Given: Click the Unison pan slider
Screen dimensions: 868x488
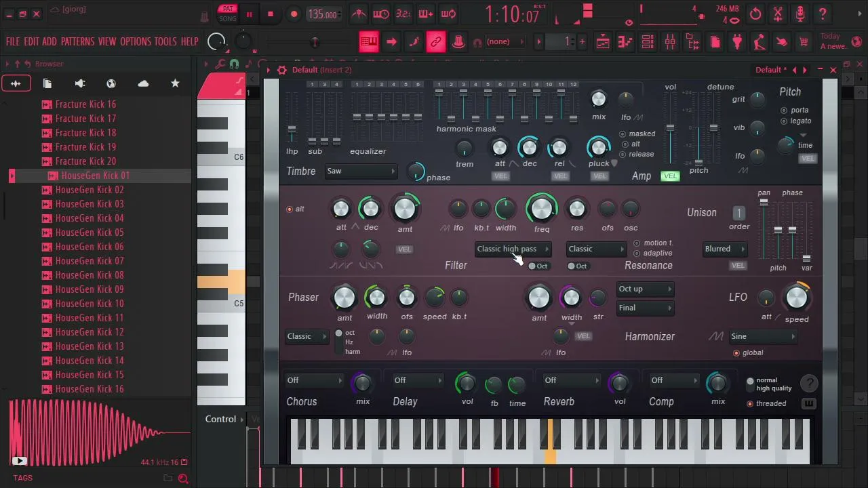Looking at the screenshot, I should point(764,230).
